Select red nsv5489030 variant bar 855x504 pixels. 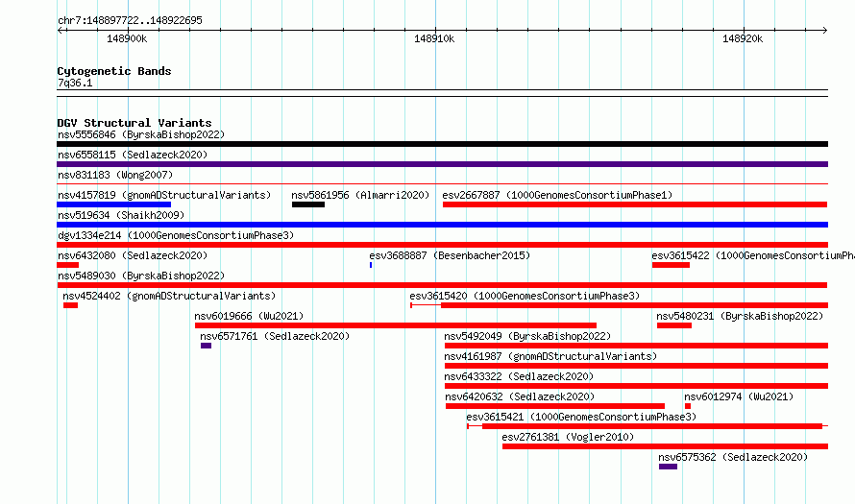(x=442, y=285)
